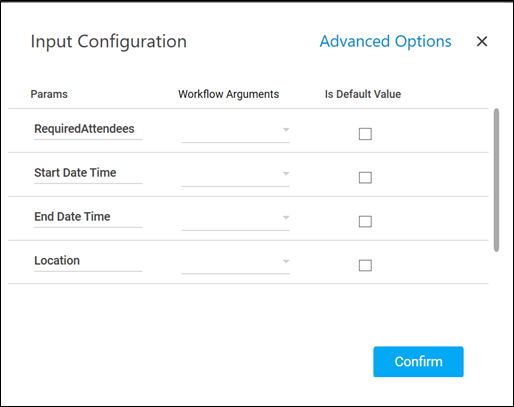
Task: Tick the Start Date Time default checkbox
Action: point(365,178)
